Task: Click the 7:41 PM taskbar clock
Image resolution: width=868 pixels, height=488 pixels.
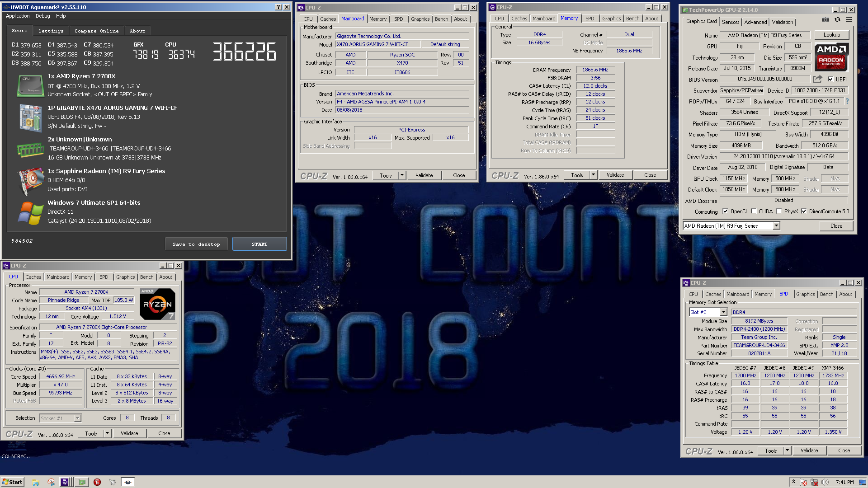Action: [844, 482]
